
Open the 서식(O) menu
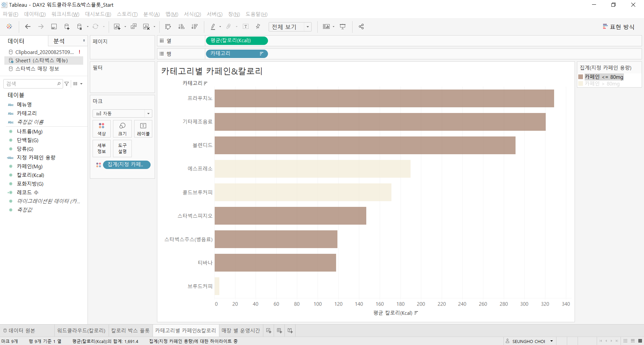193,14
